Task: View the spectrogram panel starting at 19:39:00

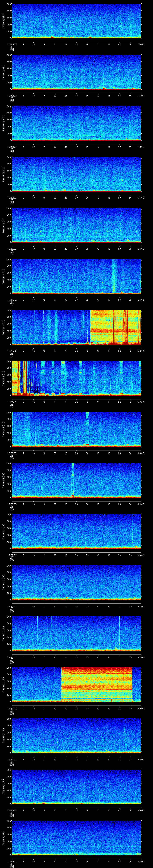Action: pos(77,531)
